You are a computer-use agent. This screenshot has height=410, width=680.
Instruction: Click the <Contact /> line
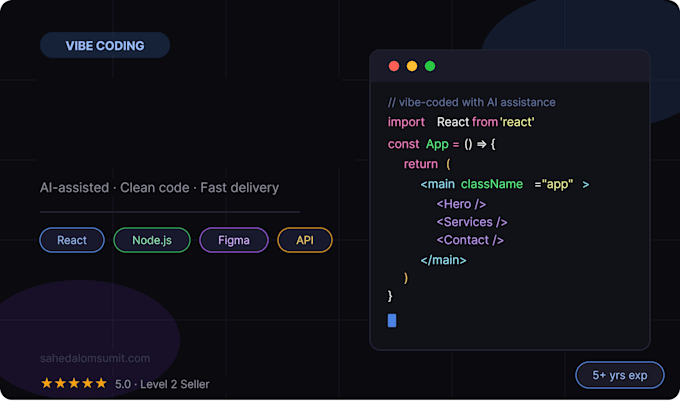(470, 240)
